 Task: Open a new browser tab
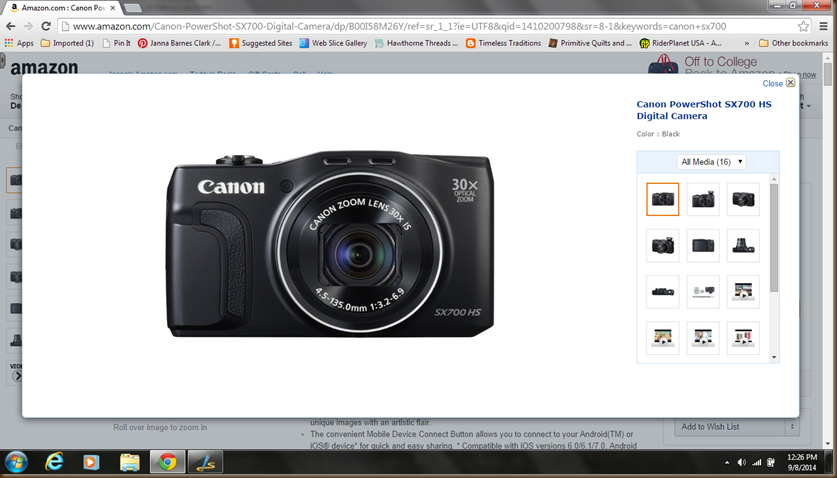point(132,8)
